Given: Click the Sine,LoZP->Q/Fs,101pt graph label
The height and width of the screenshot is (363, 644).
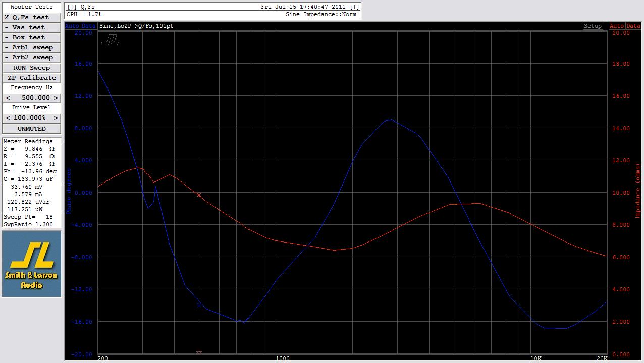Looking at the screenshot, I should click(x=136, y=26).
